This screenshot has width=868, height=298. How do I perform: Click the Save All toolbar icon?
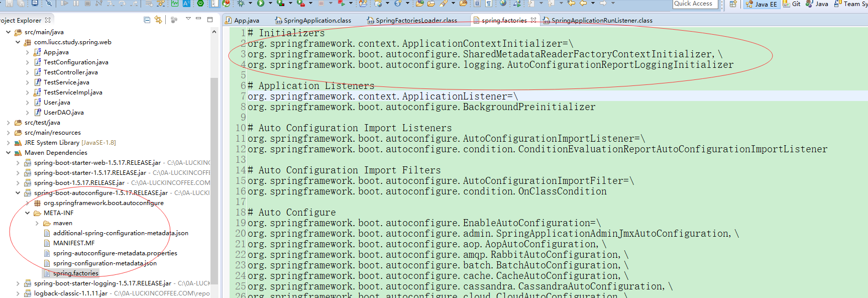(x=21, y=3)
